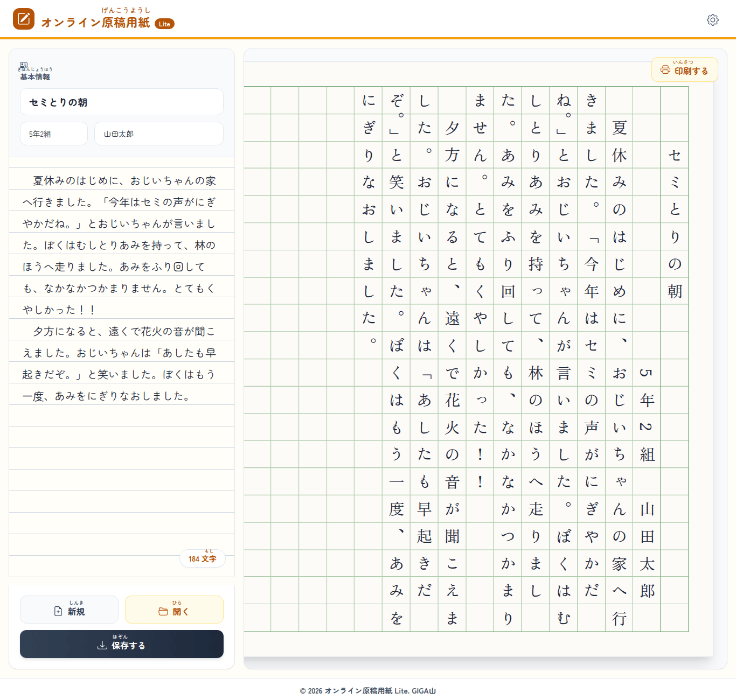Click the download icon beside 保存する
This screenshot has width=736, height=700.
pos(102,645)
